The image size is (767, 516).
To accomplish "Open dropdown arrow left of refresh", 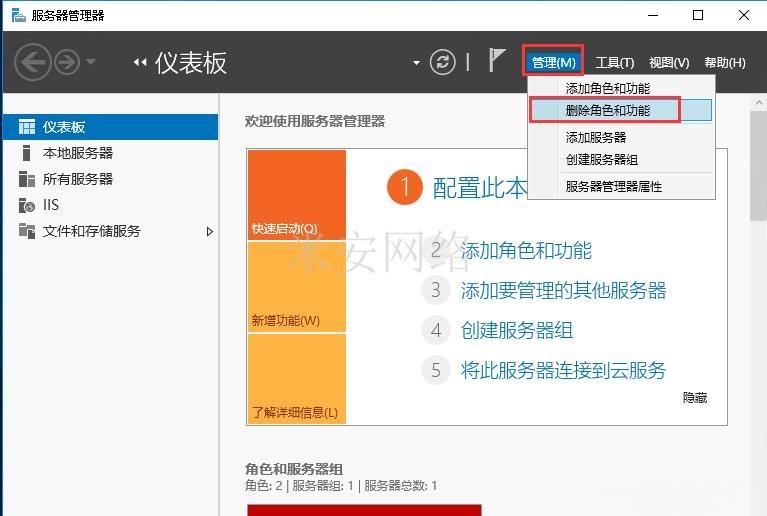I will 416,63.
